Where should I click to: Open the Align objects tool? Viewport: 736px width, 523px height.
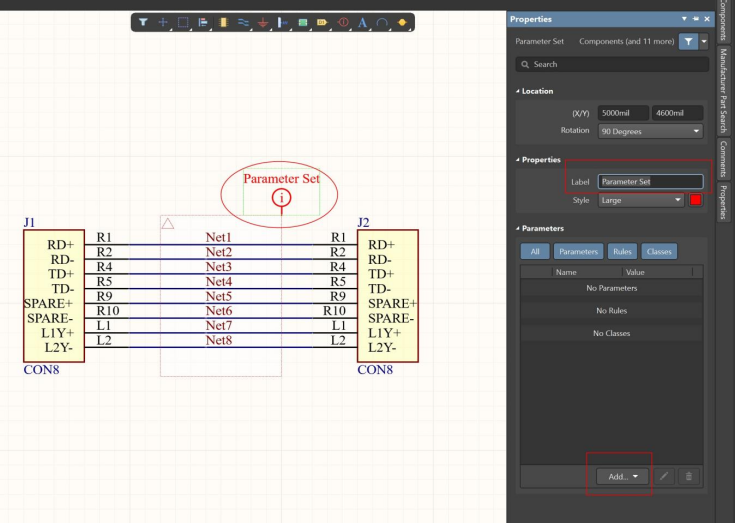(x=203, y=22)
